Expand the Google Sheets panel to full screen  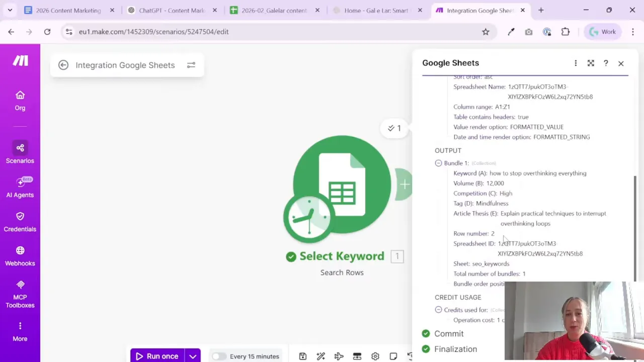pos(591,63)
